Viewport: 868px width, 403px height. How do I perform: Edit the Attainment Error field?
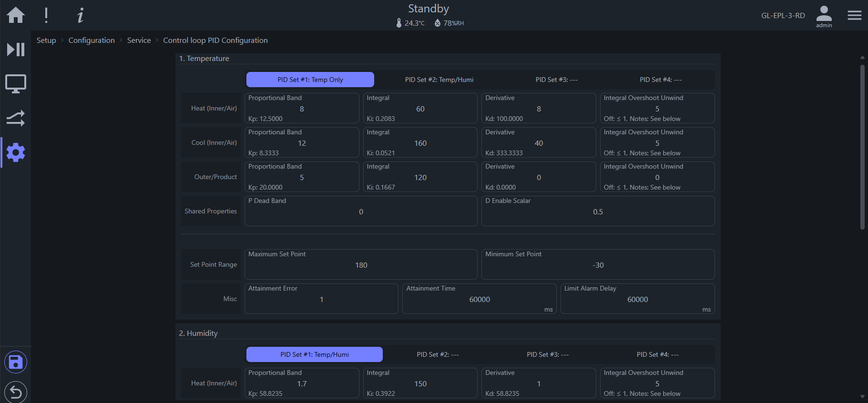coord(321,299)
